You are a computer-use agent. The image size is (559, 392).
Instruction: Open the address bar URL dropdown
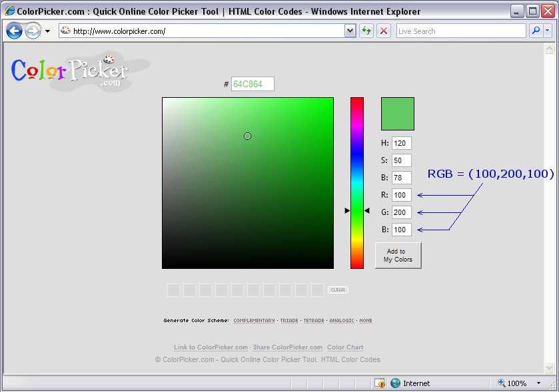coord(350,31)
